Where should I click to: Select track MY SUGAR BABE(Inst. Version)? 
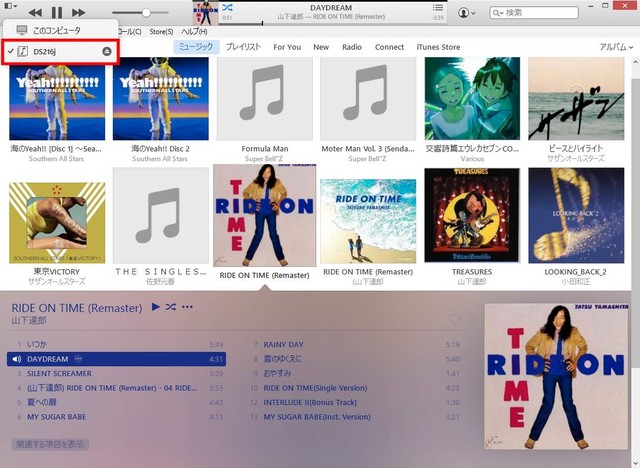(355, 417)
